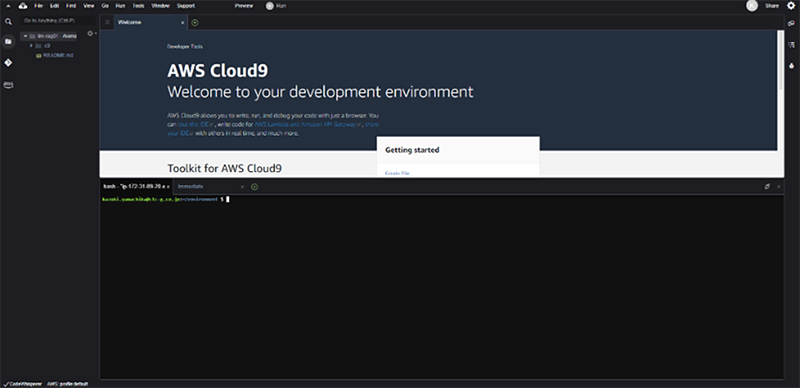This screenshot has width=800, height=388.
Task: Click the Create File link
Action: tap(397, 174)
